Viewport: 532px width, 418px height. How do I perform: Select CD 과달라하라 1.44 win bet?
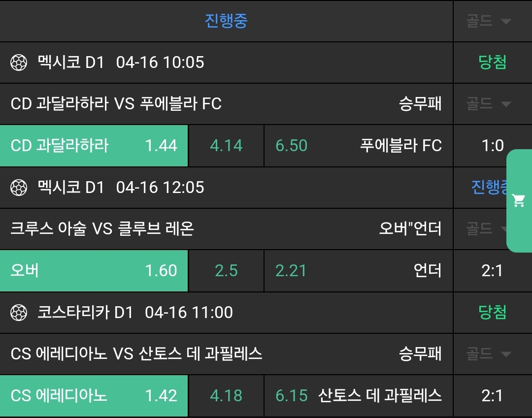coord(94,146)
